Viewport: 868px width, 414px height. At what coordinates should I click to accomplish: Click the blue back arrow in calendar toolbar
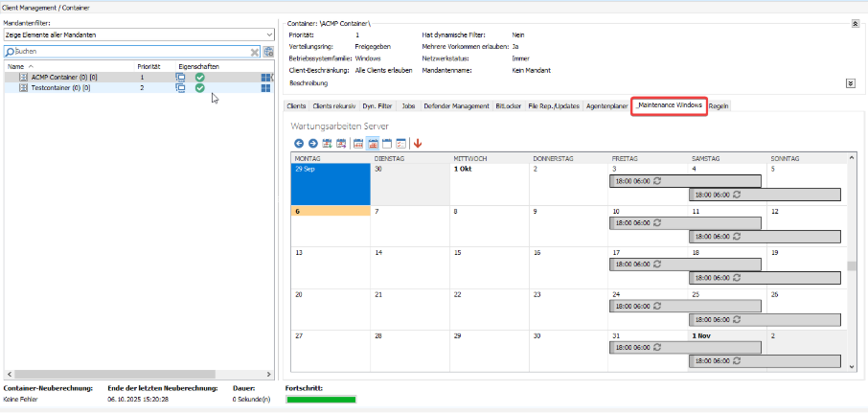(299, 143)
